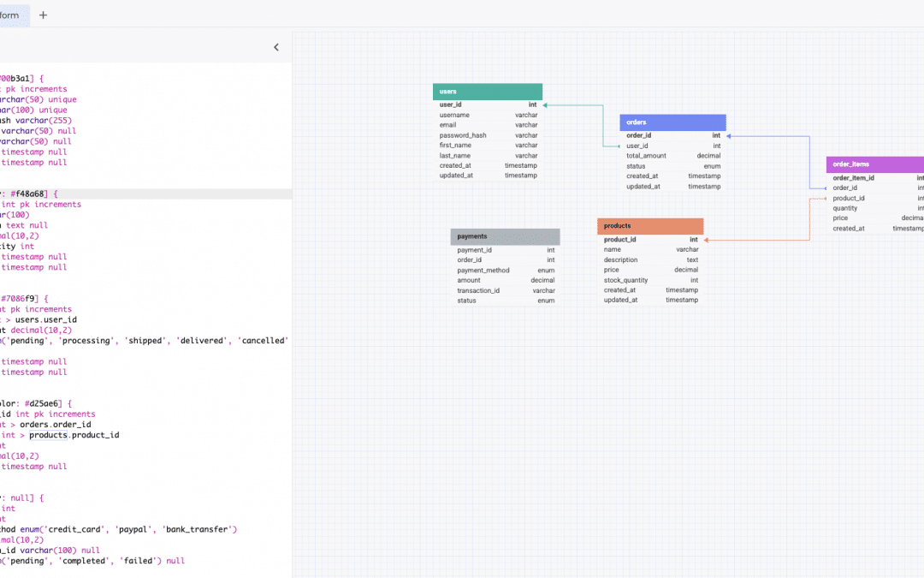Collapse the code editor panel with the chevron
924x578 pixels.
pos(276,47)
